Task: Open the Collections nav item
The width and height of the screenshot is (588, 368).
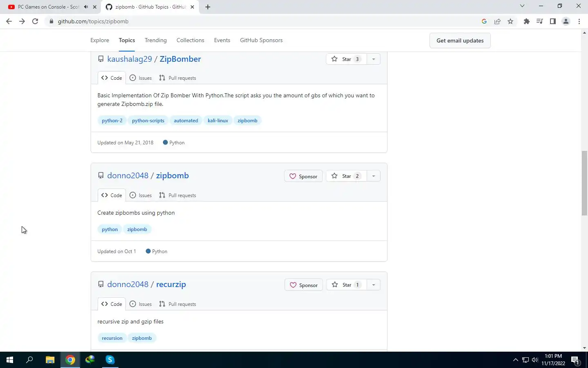Action: (x=190, y=40)
